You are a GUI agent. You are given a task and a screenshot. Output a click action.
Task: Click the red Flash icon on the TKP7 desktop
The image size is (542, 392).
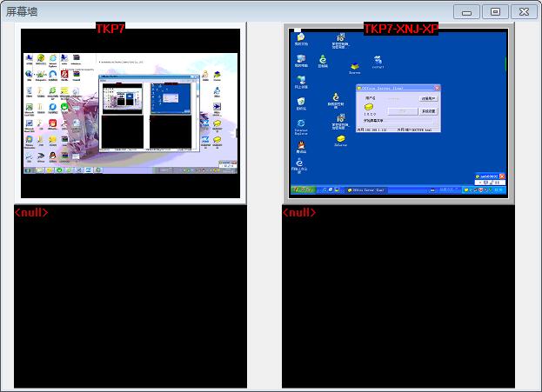[x=64, y=75]
